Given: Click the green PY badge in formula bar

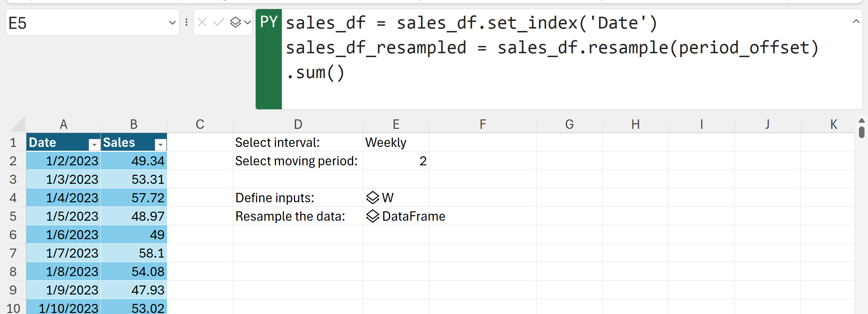Looking at the screenshot, I should tap(269, 23).
